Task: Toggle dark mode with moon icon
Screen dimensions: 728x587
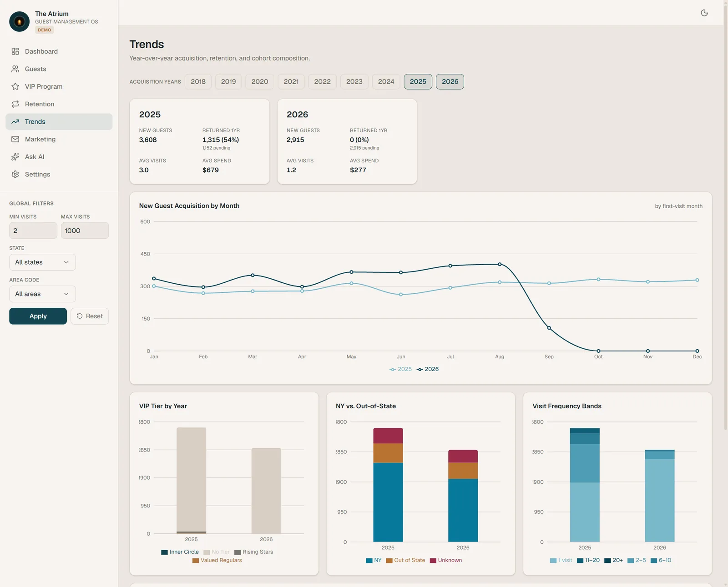Action: 704,13
